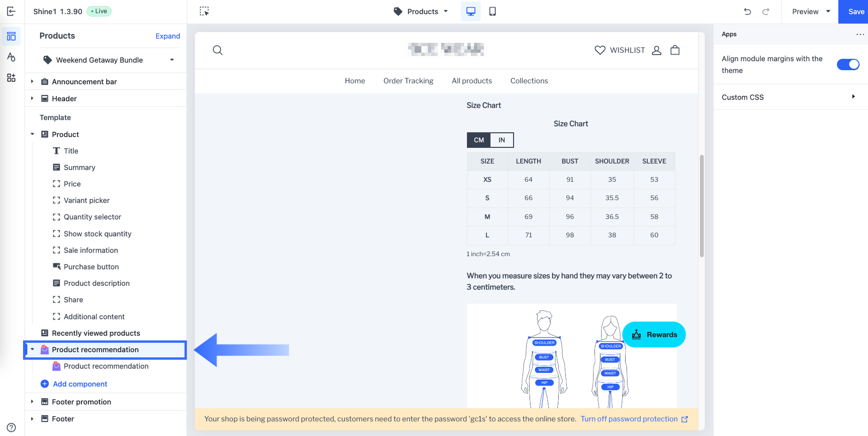Select CM units in size chart
Screen dimensions: 868x436
click(479, 140)
